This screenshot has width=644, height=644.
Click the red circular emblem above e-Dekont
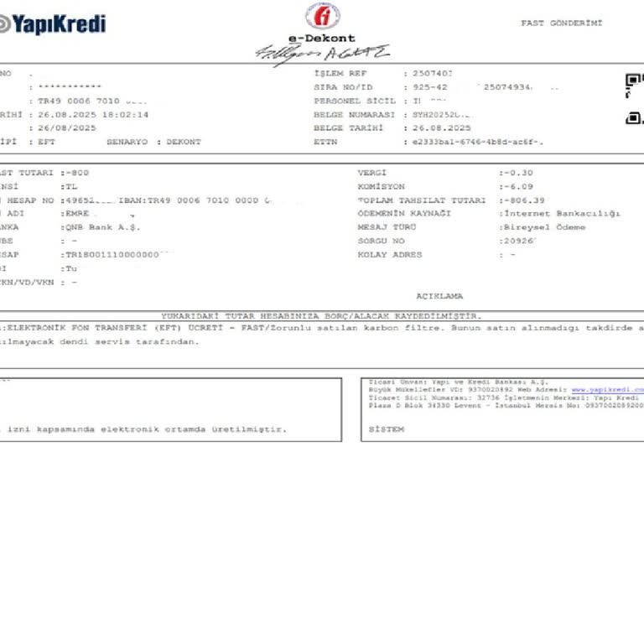click(x=322, y=16)
